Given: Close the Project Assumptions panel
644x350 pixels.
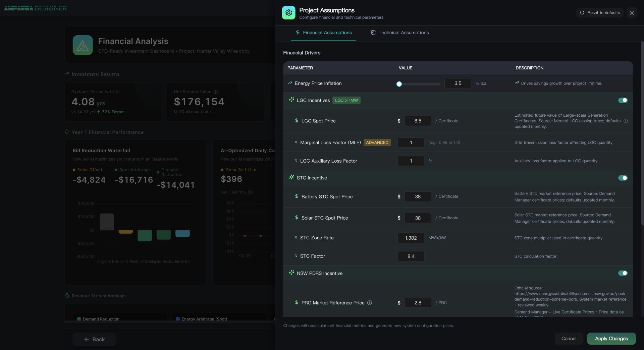Looking at the screenshot, I should (x=632, y=13).
